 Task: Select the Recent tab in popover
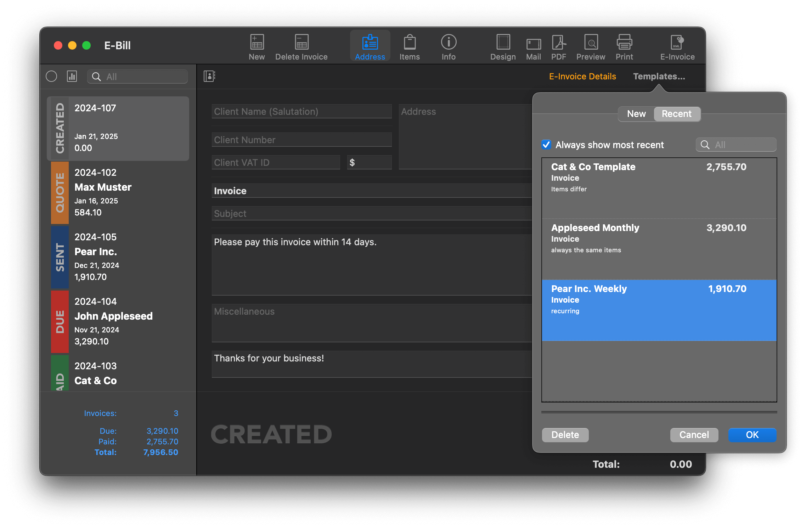point(676,114)
